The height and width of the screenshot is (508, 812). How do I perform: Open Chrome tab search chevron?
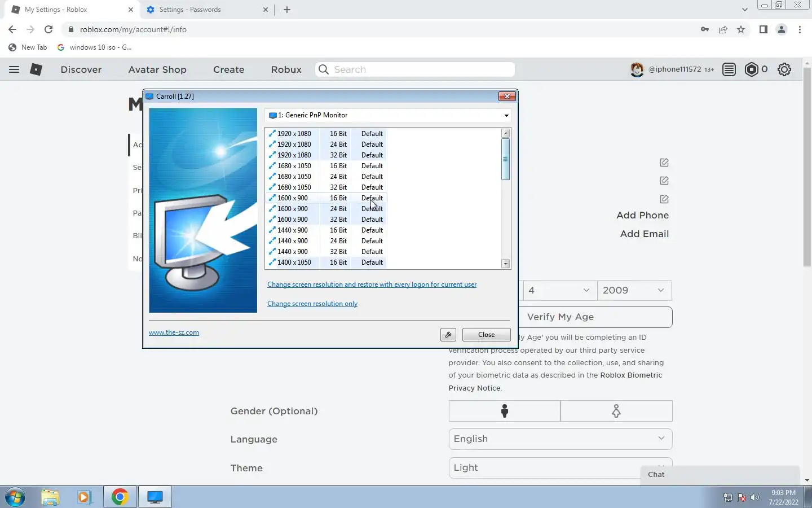pos(744,10)
